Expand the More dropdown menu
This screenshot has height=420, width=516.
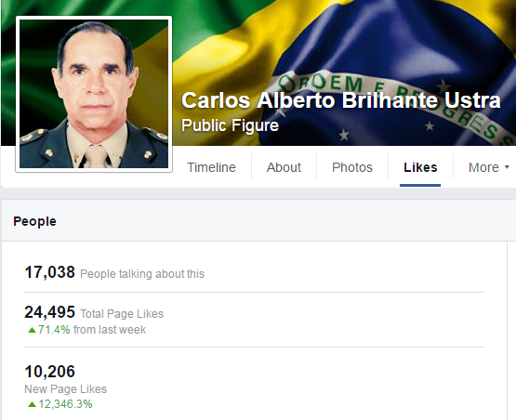[489, 167]
